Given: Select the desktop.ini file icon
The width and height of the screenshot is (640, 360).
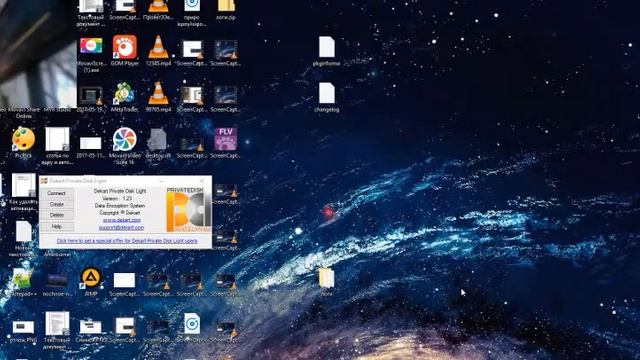Looking at the screenshot, I should pos(158,143).
